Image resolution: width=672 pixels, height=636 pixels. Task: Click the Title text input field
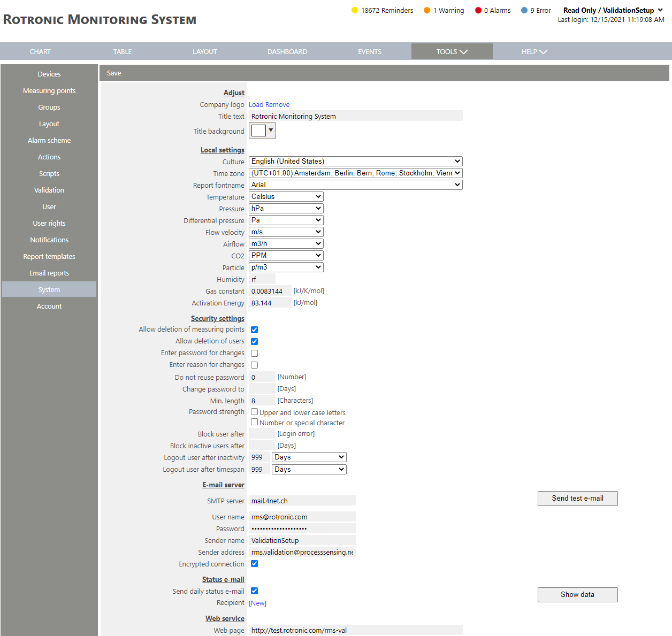click(356, 116)
